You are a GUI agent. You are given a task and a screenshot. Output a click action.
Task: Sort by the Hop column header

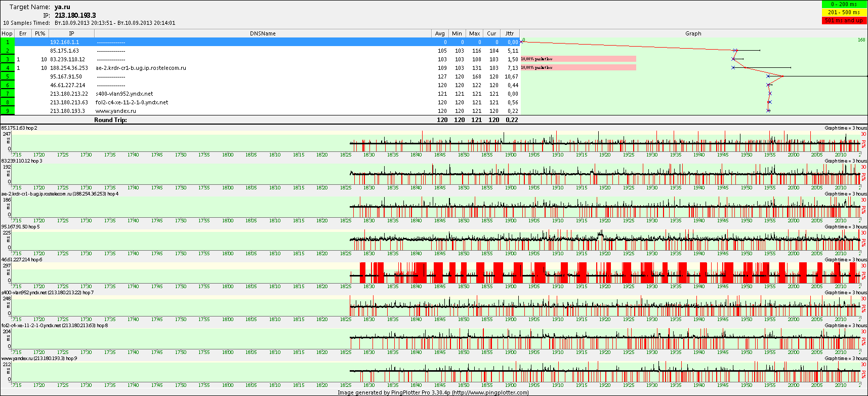click(x=7, y=33)
